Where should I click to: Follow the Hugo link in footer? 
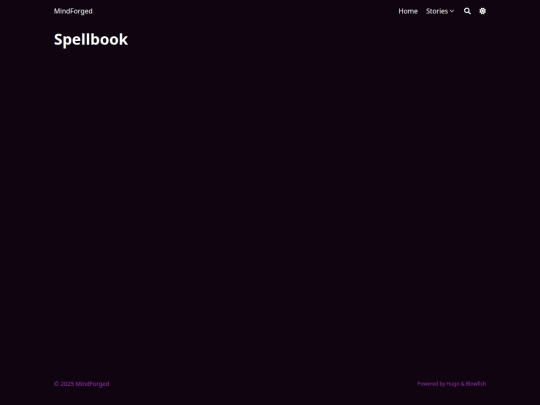click(x=453, y=384)
